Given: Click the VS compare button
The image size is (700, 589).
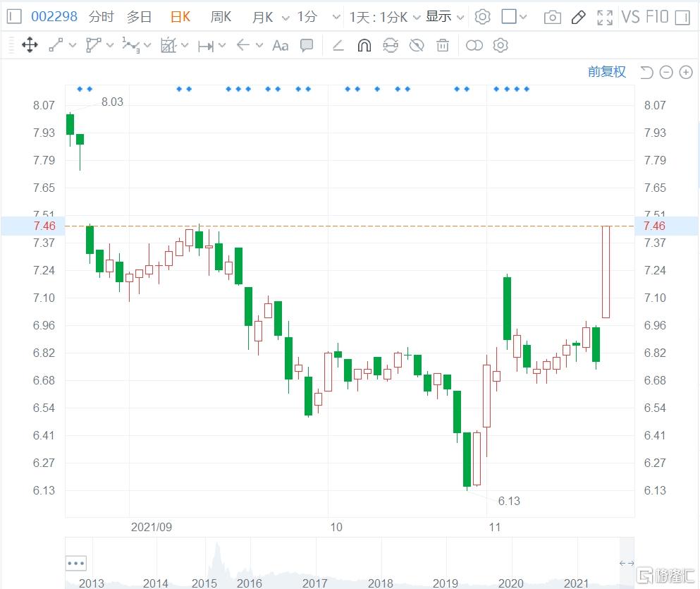Looking at the screenshot, I should click(x=630, y=17).
